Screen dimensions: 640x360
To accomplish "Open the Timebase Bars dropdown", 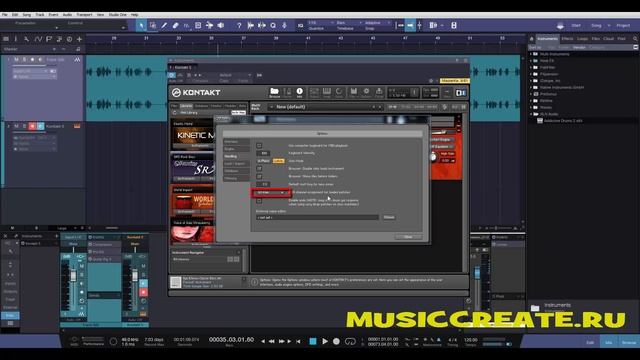I will [349, 22].
